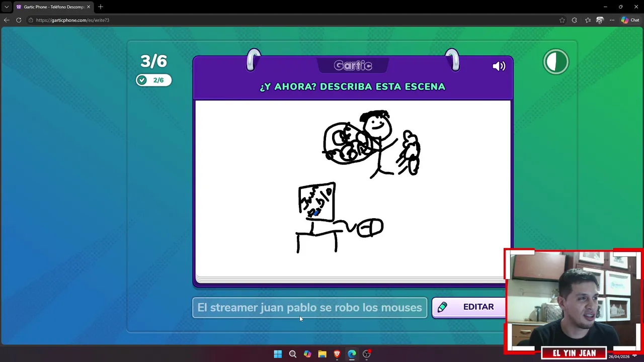Open OBS Studio from the taskbar
This screenshot has height=362, width=644.
pos(367,354)
